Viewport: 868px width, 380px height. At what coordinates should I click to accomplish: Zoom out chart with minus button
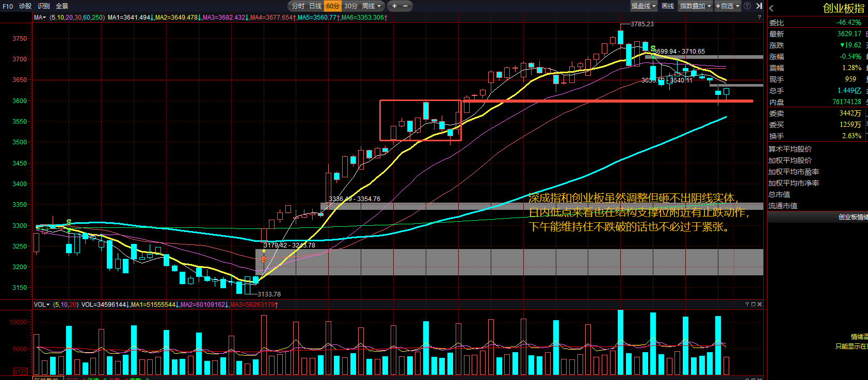point(406,6)
